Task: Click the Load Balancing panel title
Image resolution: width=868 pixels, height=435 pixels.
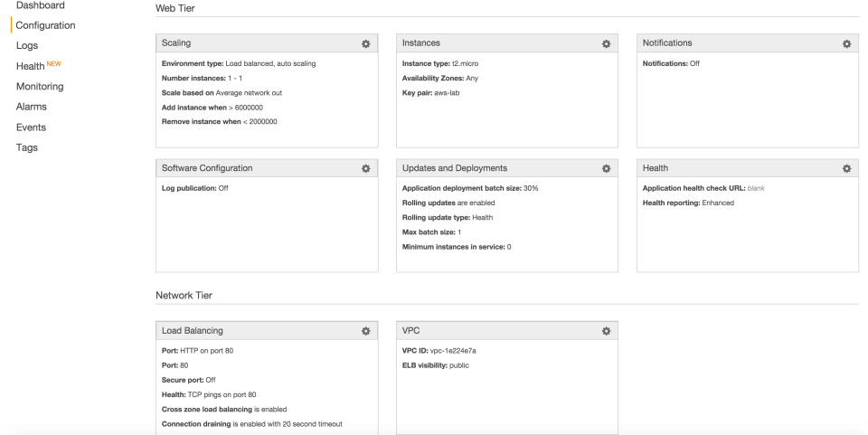Action: coord(192,331)
